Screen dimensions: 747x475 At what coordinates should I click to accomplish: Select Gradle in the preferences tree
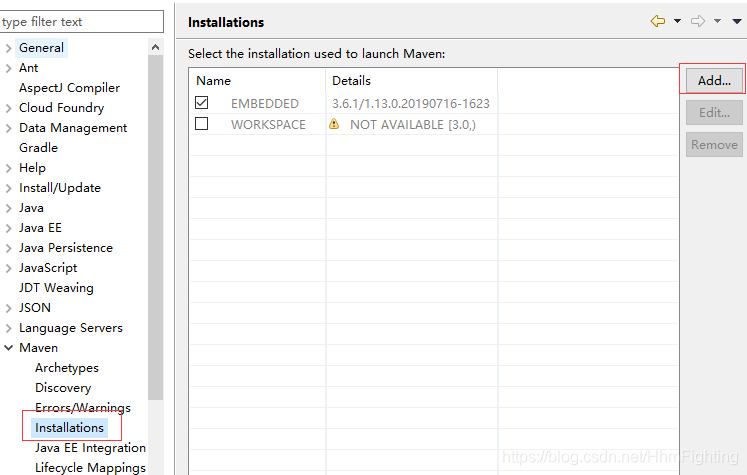(38, 148)
